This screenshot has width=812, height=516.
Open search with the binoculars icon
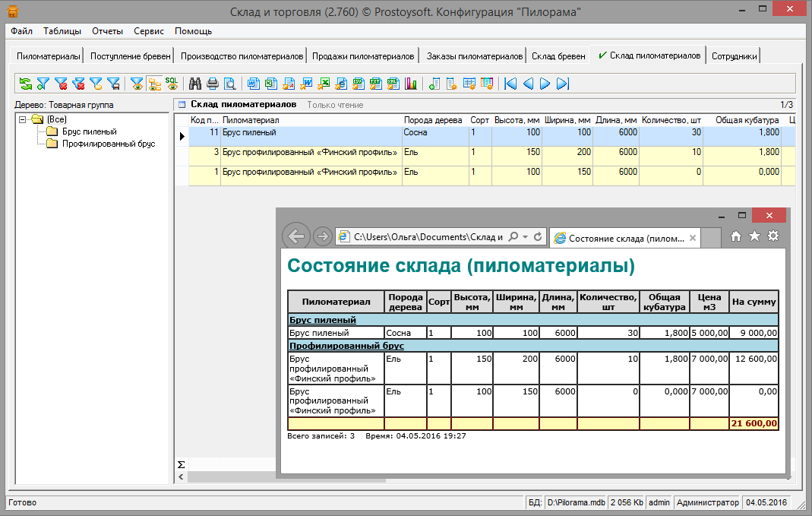pyautogui.click(x=195, y=84)
